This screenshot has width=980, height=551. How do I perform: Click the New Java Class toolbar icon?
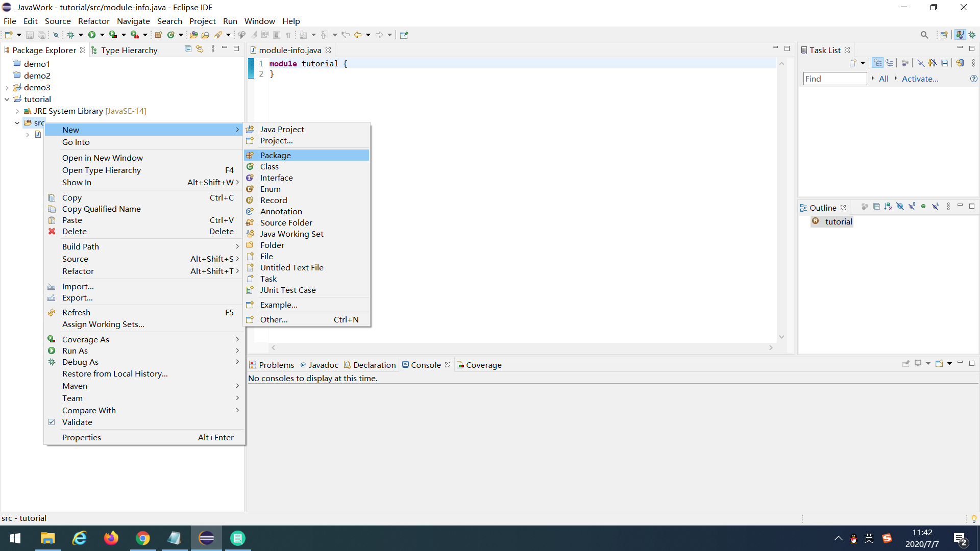(171, 35)
